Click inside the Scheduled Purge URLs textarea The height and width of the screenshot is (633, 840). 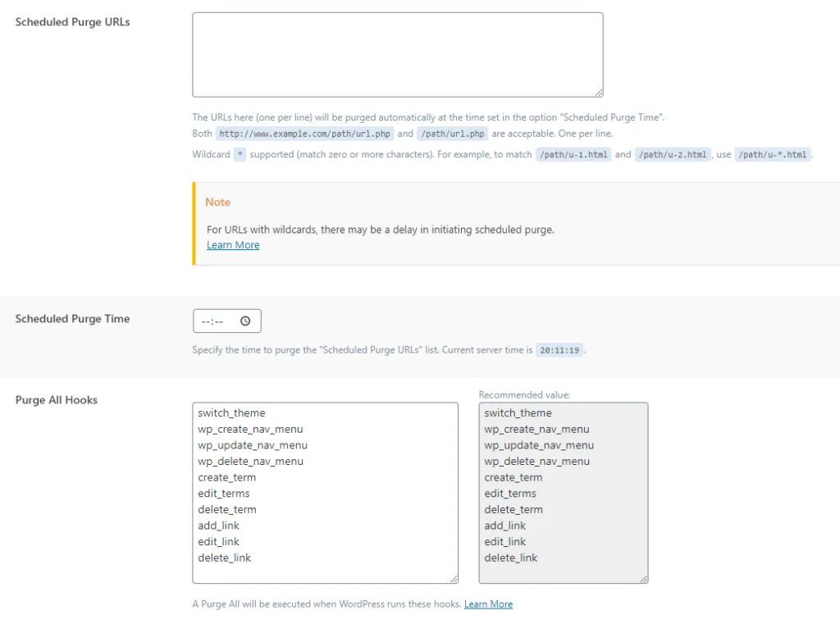(398, 55)
